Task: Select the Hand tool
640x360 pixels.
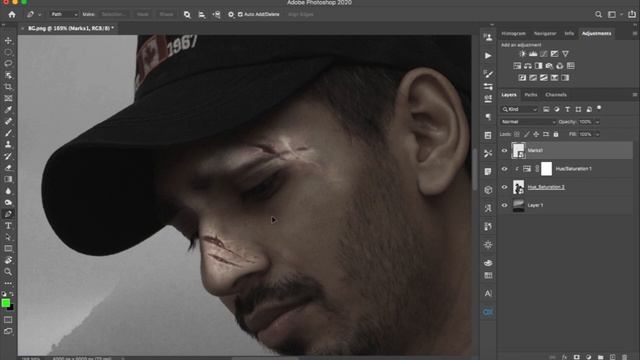Action: pos(8,260)
